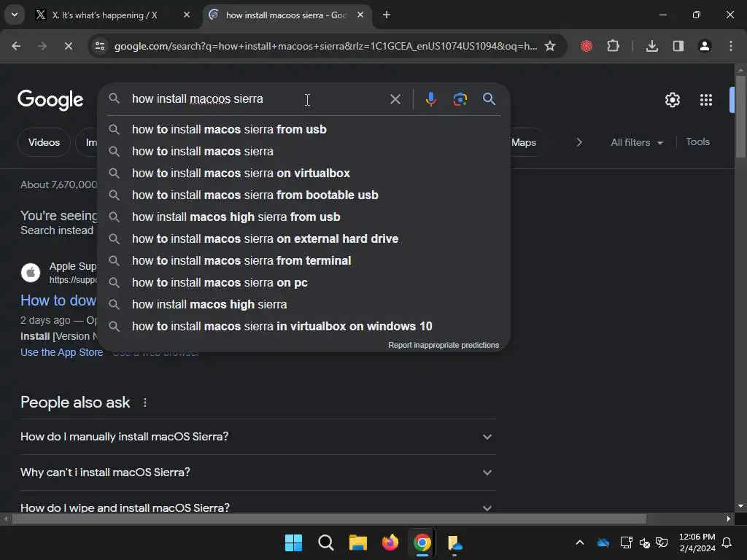Choose suggestion macos sierra on pc

click(303, 283)
